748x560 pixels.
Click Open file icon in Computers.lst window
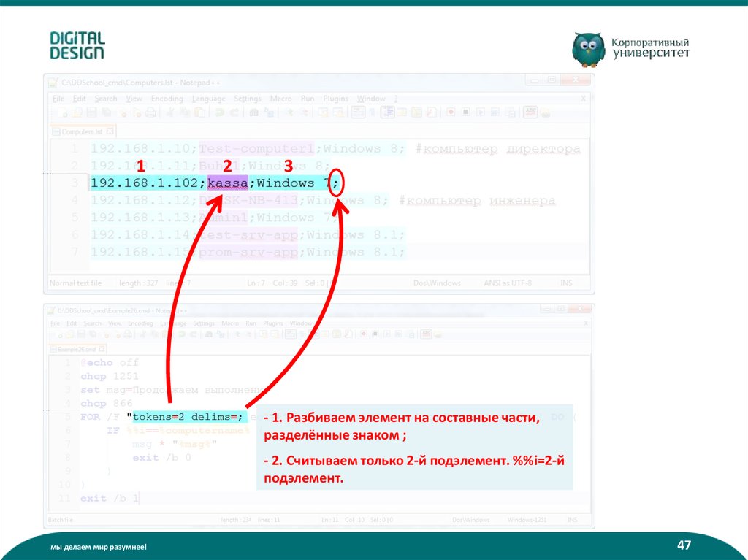pos(77,112)
